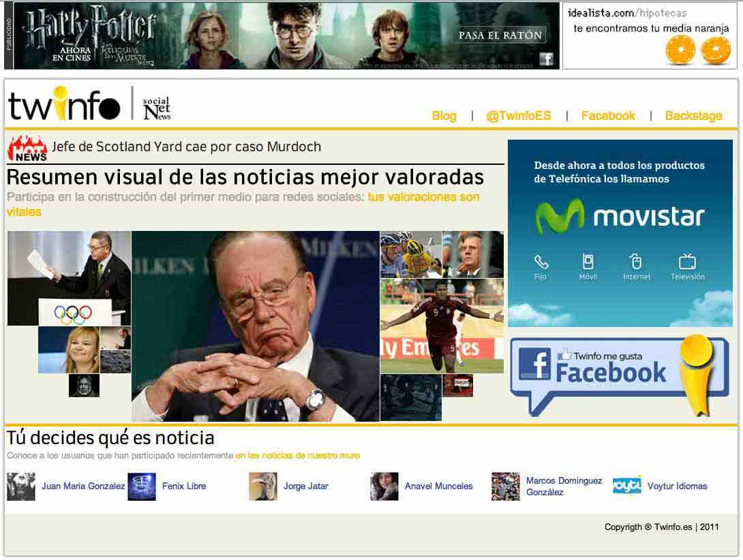Click the Movistar Fijo phone icon

click(x=541, y=262)
